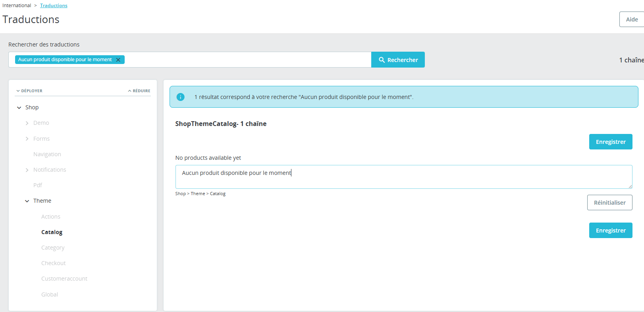Click the 'Rechercher des traductions' label

tap(44, 45)
